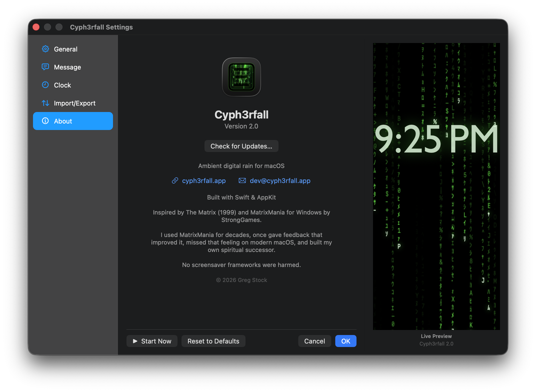Switch to the Message tab
This screenshot has width=536, height=392.
[x=73, y=67]
